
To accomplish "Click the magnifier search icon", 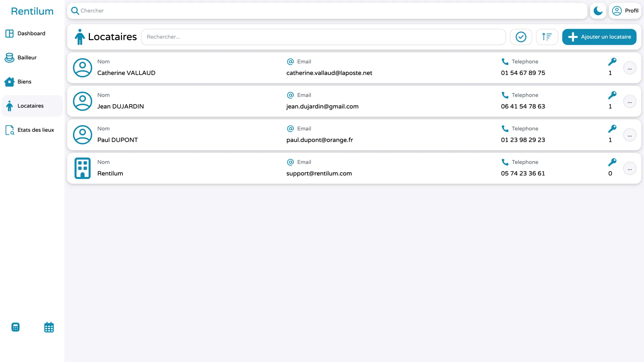I will click(75, 11).
